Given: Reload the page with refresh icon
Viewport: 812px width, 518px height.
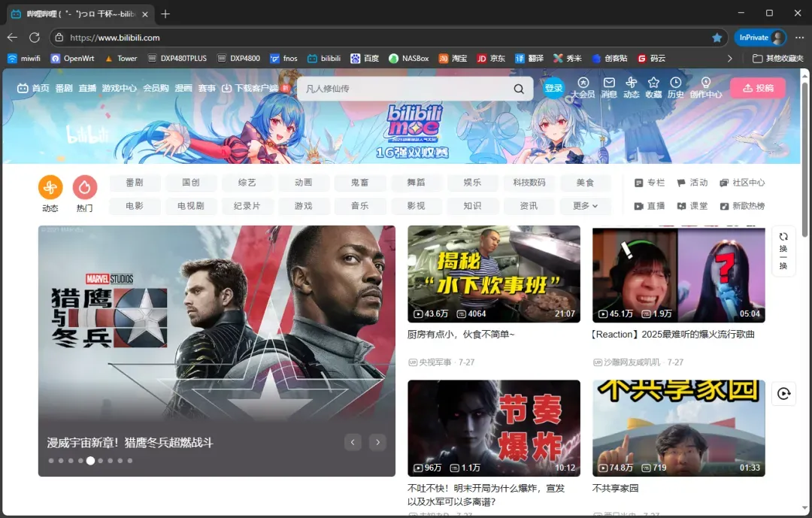Looking at the screenshot, I should [x=34, y=38].
